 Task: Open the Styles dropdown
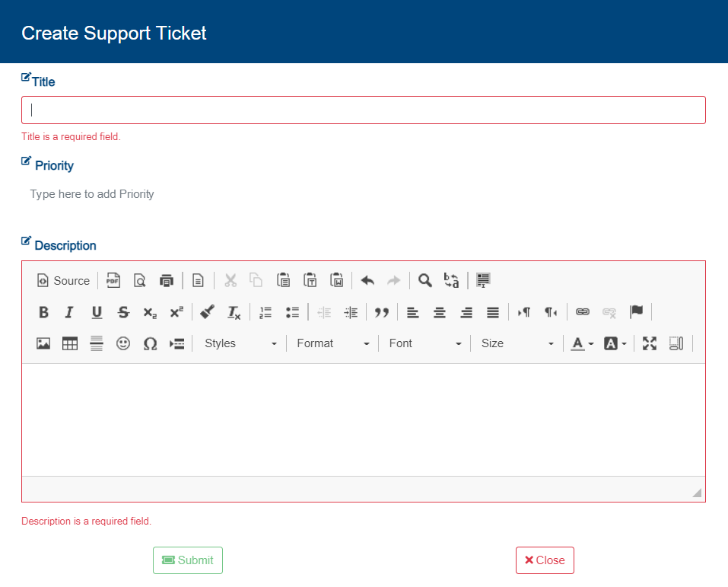coord(240,343)
